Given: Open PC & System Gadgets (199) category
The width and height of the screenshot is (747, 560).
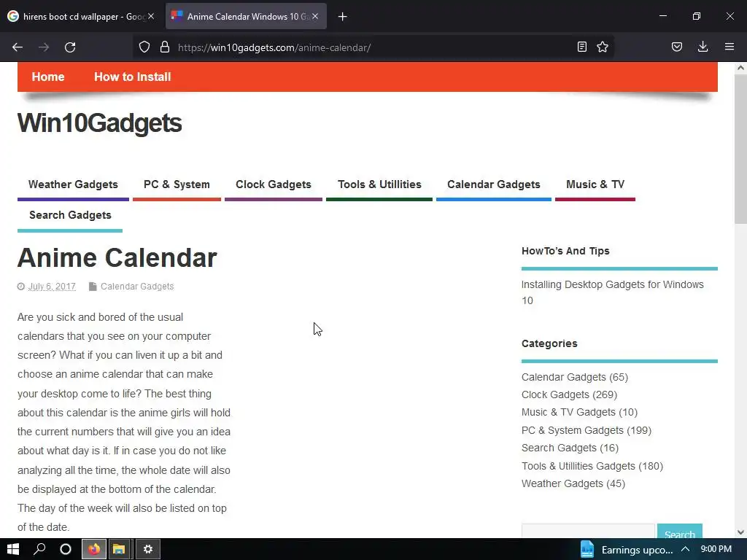Looking at the screenshot, I should click(x=587, y=430).
